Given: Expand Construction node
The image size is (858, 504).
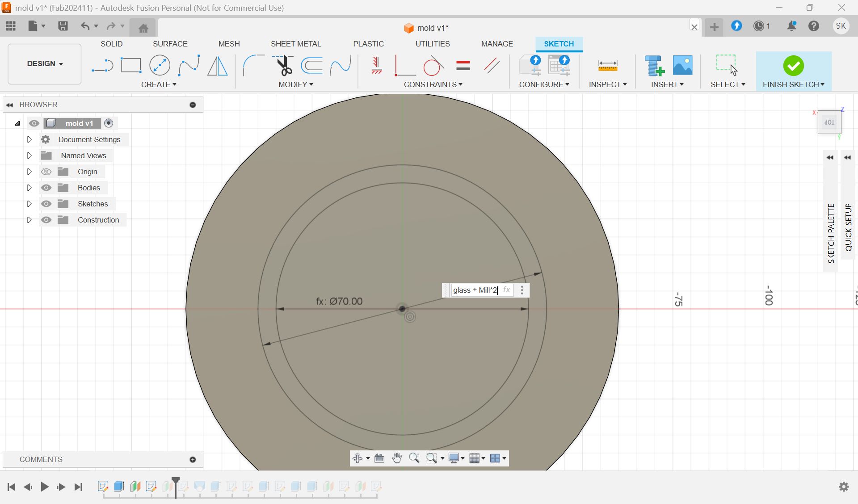Looking at the screenshot, I should point(29,220).
